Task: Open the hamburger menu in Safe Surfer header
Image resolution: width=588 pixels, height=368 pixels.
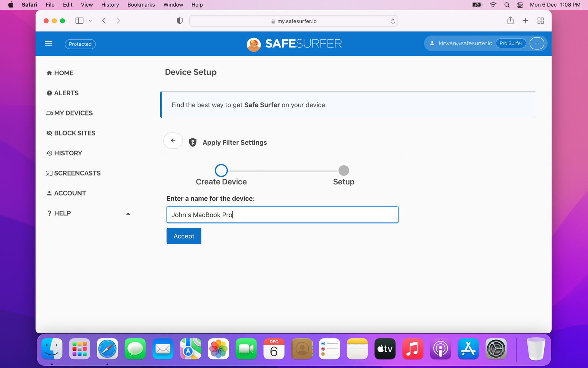Action: click(49, 44)
